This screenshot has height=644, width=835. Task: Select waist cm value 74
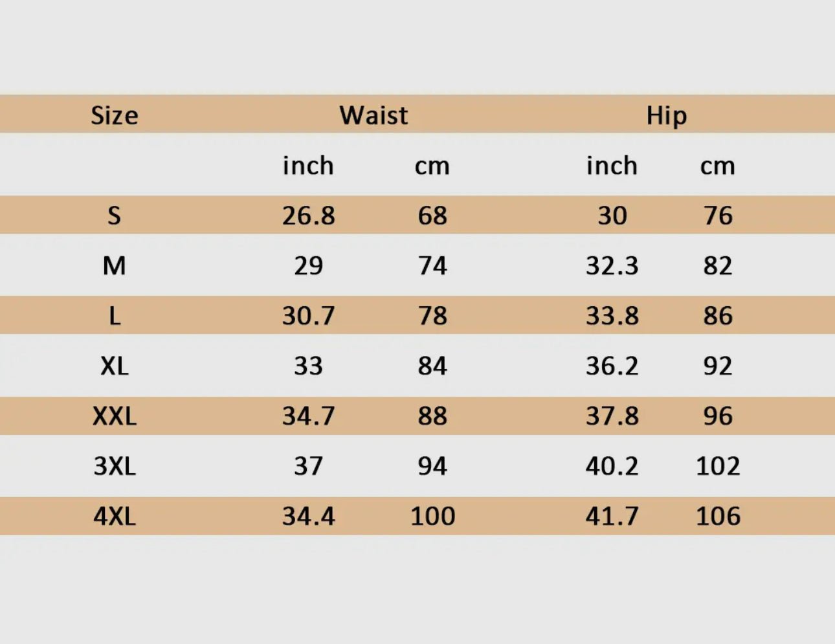point(432,265)
